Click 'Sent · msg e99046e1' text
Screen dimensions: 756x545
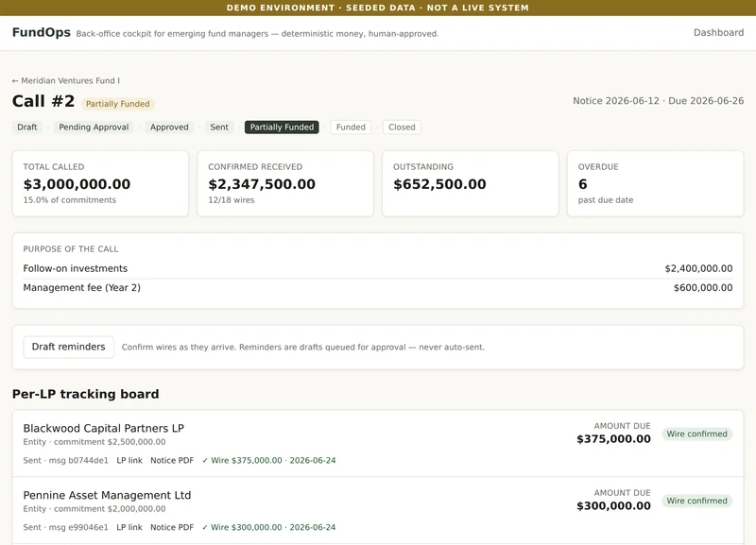coord(65,527)
